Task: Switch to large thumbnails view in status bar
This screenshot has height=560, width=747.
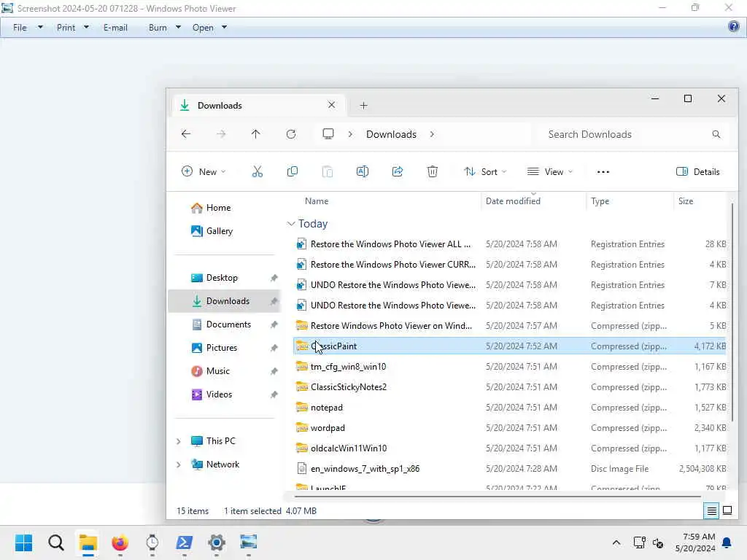Action: [727, 511]
